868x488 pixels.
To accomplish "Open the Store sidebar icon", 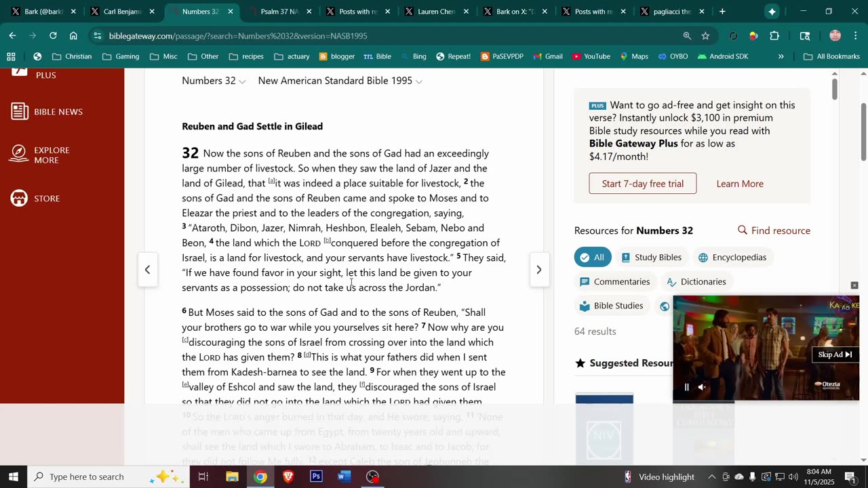I will 19,198.
